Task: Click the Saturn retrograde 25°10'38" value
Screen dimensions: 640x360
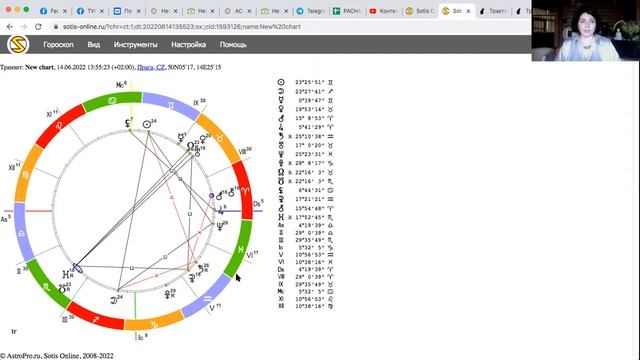Action: [310, 136]
